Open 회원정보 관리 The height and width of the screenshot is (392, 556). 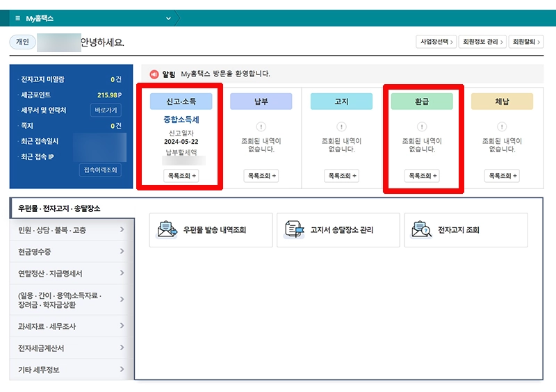482,42
